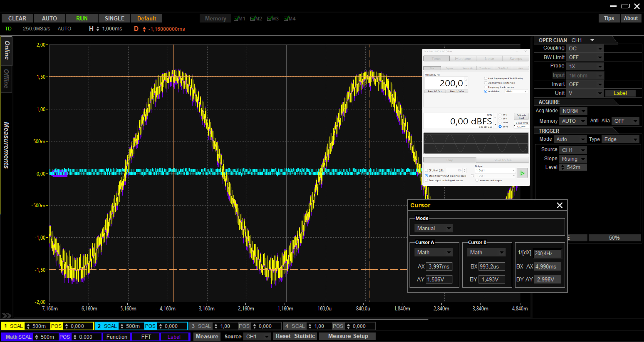The height and width of the screenshot is (342, 644).
Task: Toggle the M3 memory checkbox
Action: click(269, 19)
